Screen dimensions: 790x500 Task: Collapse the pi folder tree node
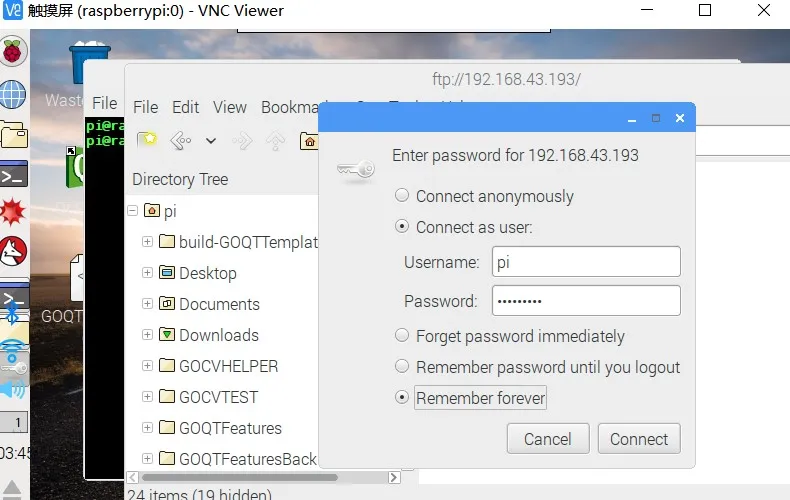(x=132, y=211)
